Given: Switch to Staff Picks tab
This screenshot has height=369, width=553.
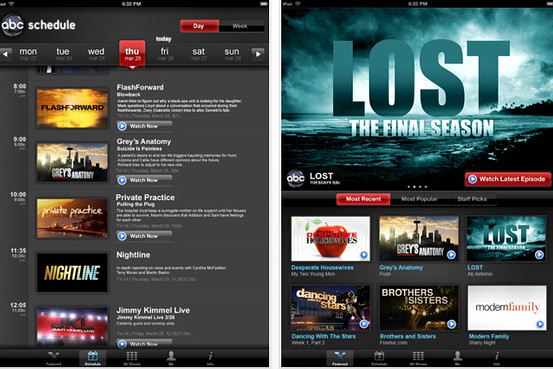Looking at the screenshot, I should [x=472, y=199].
